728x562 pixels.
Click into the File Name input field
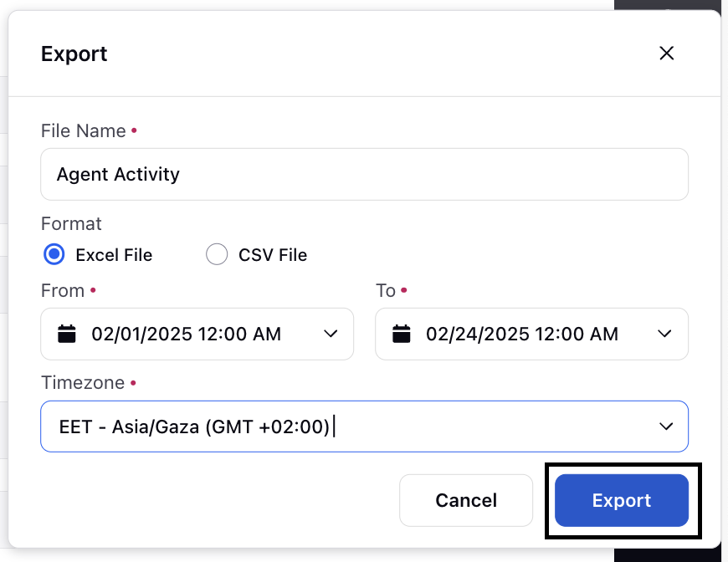[365, 175]
